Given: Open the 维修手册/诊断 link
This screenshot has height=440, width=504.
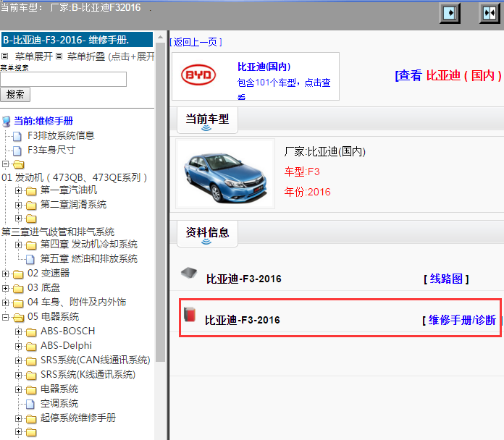Looking at the screenshot, I should coord(462,320).
